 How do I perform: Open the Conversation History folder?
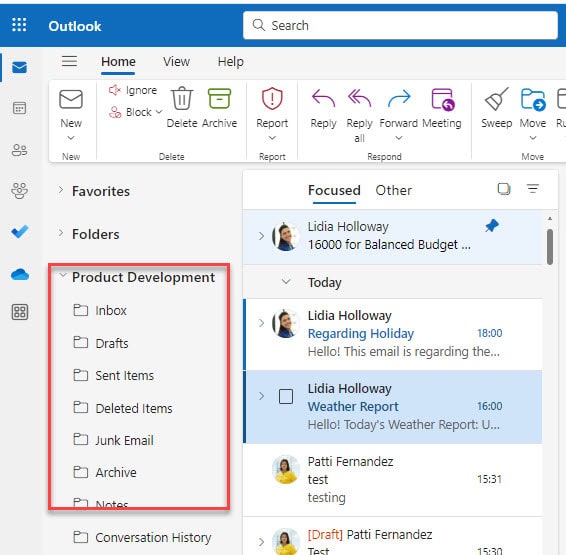tap(142, 538)
